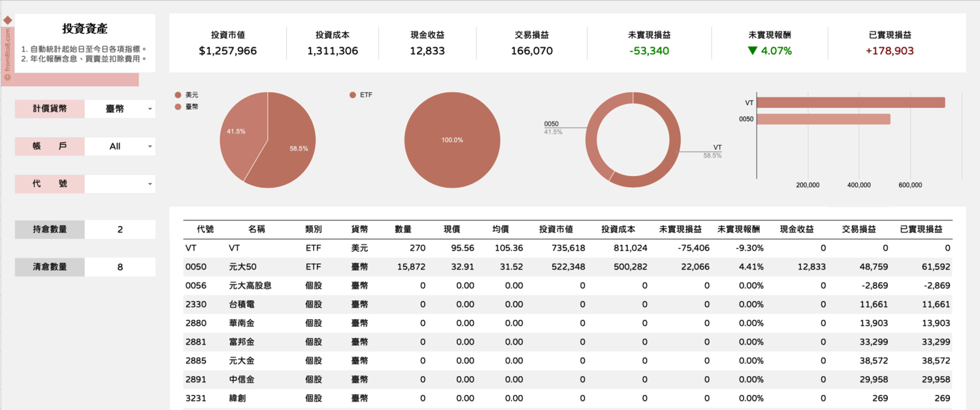Image resolution: width=980 pixels, height=410 pixels.
Task: Select the 元大50 name cell
Action: pyautogui.click(x=243, y=267)
